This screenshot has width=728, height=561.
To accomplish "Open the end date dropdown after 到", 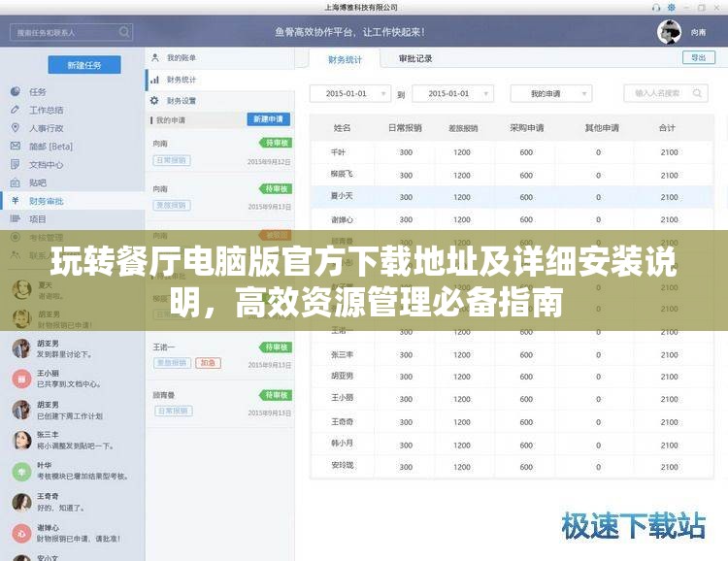I will pyautogui.click(x=452, y=93).
